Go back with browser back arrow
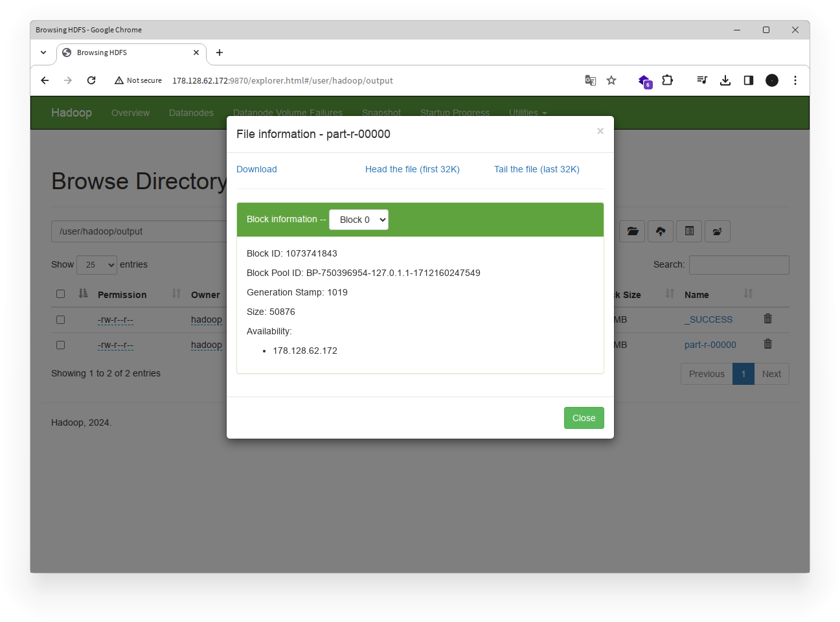 [45, 80]
